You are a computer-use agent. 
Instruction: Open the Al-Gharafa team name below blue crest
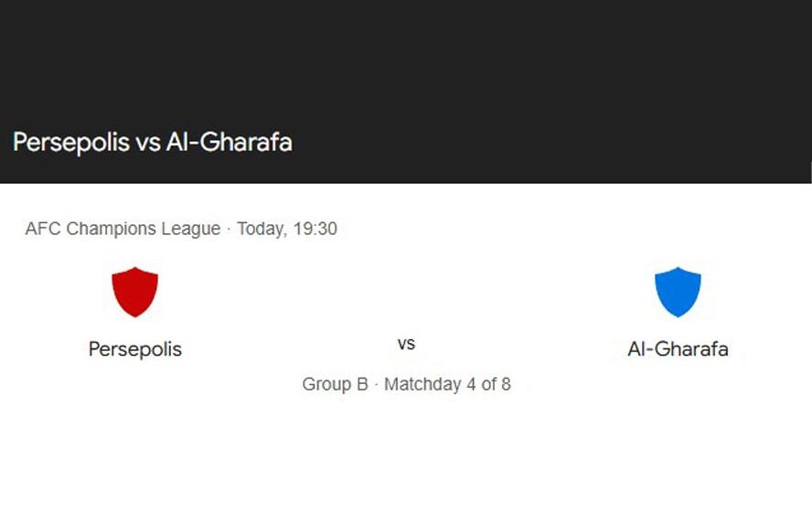point(678,349)
